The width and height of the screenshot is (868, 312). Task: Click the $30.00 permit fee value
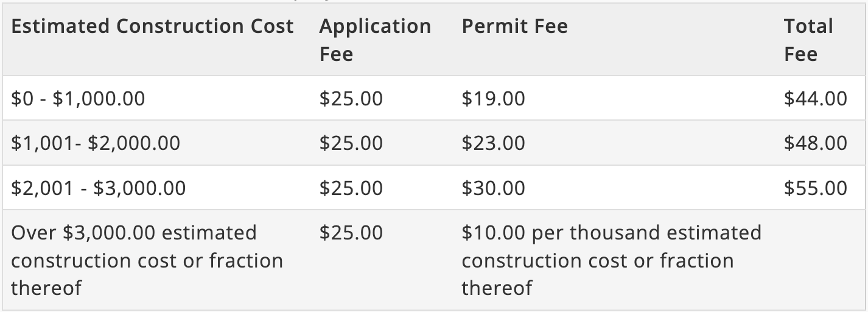[x=493, y=188]
